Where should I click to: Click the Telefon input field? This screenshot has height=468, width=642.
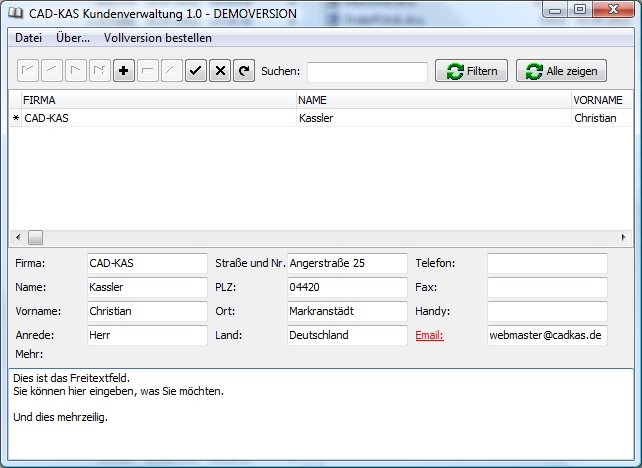point(547,263)
